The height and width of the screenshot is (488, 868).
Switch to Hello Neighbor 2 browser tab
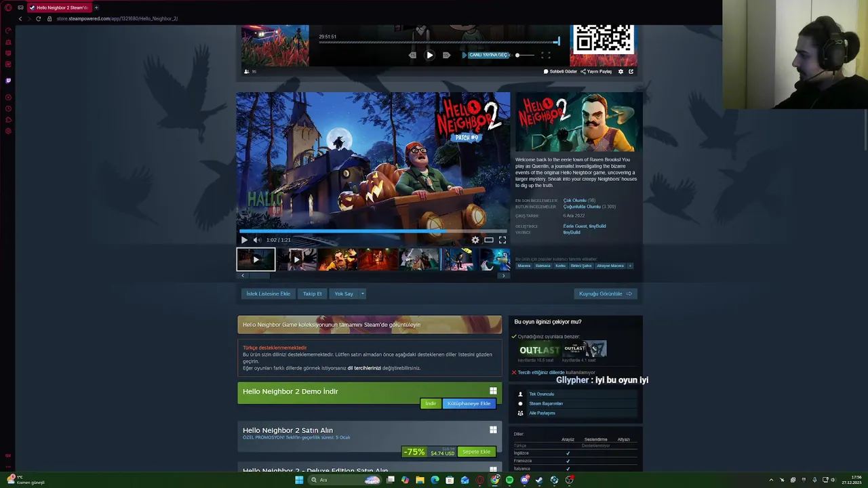[58, 7]
